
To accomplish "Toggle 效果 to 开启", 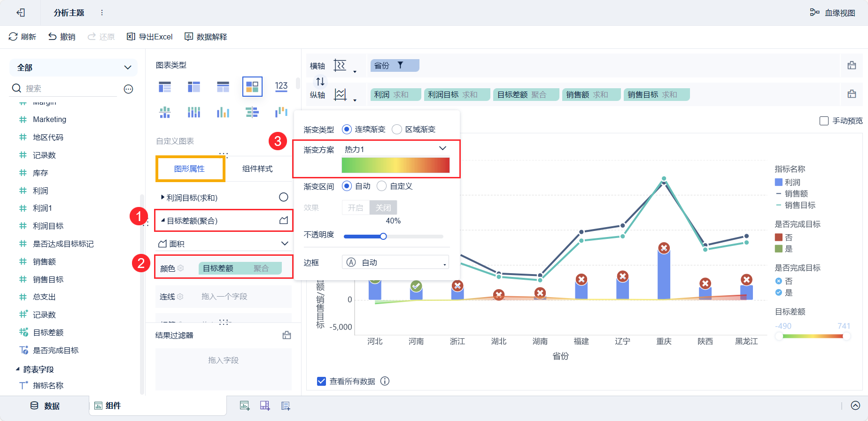I will (x=356, y=207).
